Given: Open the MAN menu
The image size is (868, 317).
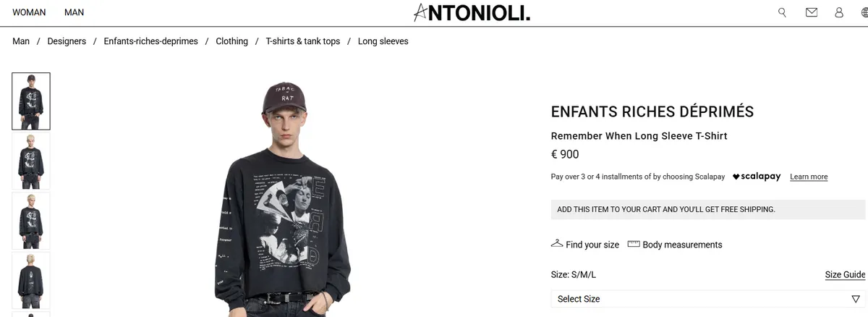Looking at the screenshot, I should pyautogui.click(x=74, y=12).
